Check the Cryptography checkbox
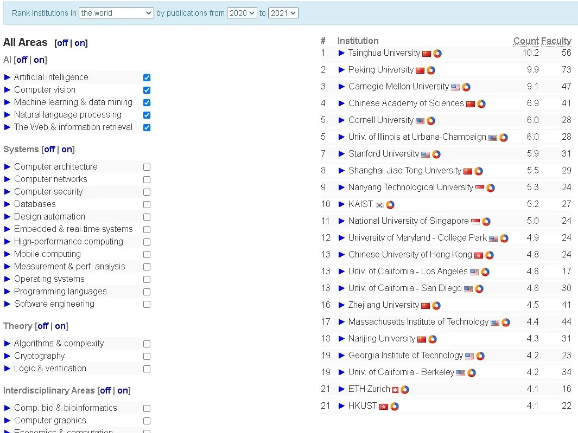Viewport: 578px width, 433px height. [x=147, y=356]
